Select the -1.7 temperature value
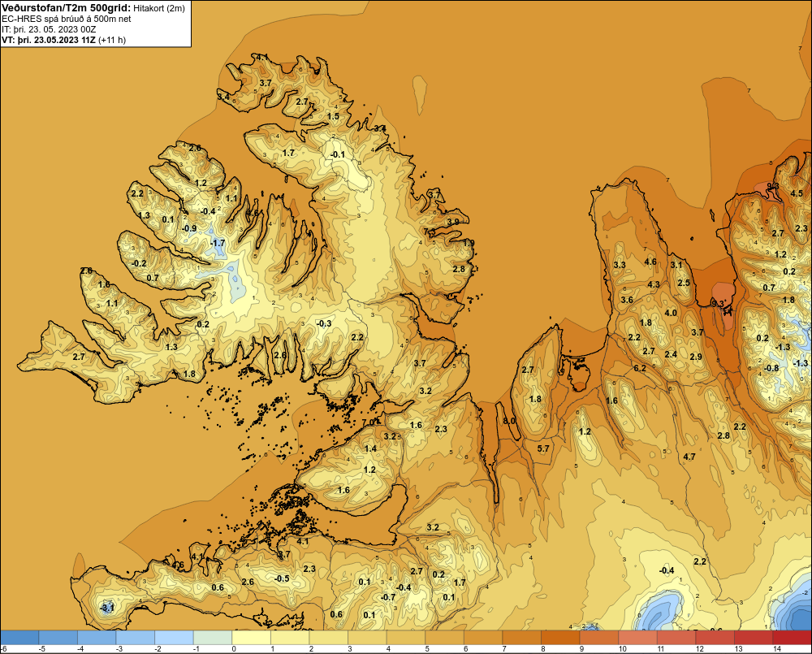Viewport: 812px width, 654px height. (218, 243)
